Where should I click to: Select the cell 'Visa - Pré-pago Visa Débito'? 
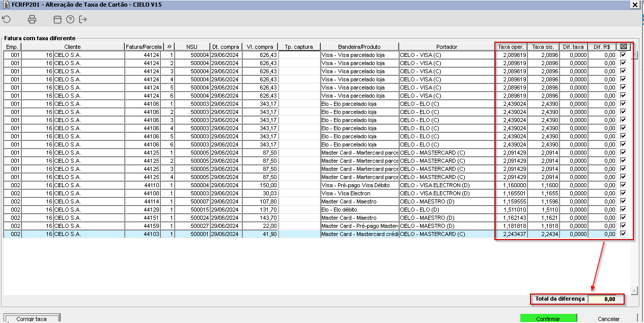pos(359,185)
